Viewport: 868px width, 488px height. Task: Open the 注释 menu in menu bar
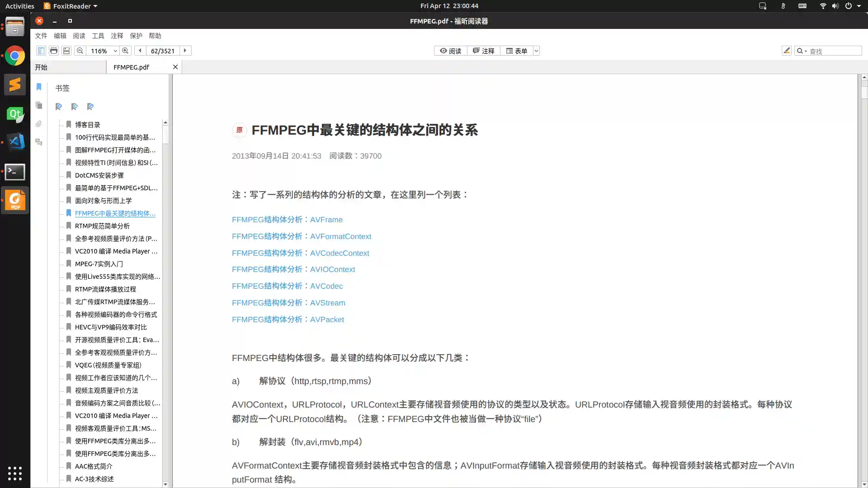(x=117, y=36)
